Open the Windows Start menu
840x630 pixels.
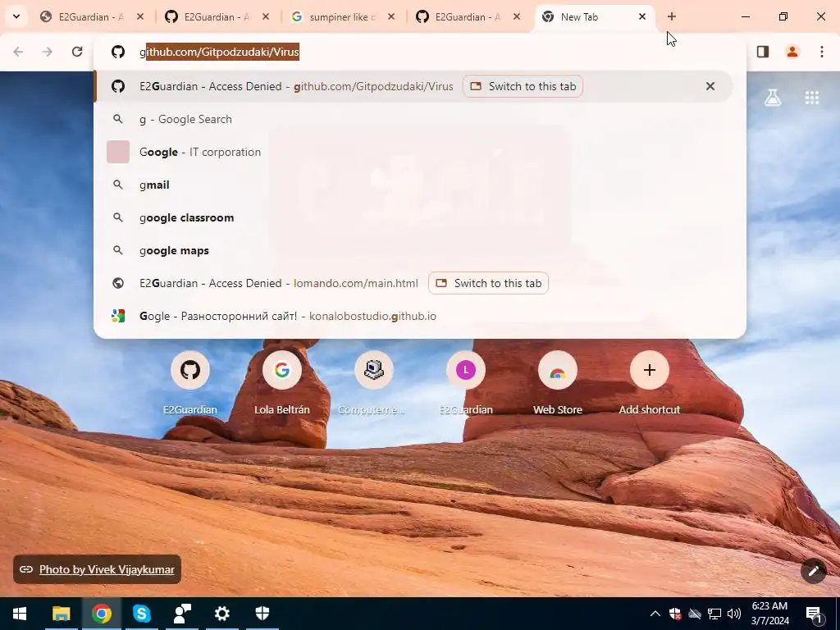click(20, 614)
